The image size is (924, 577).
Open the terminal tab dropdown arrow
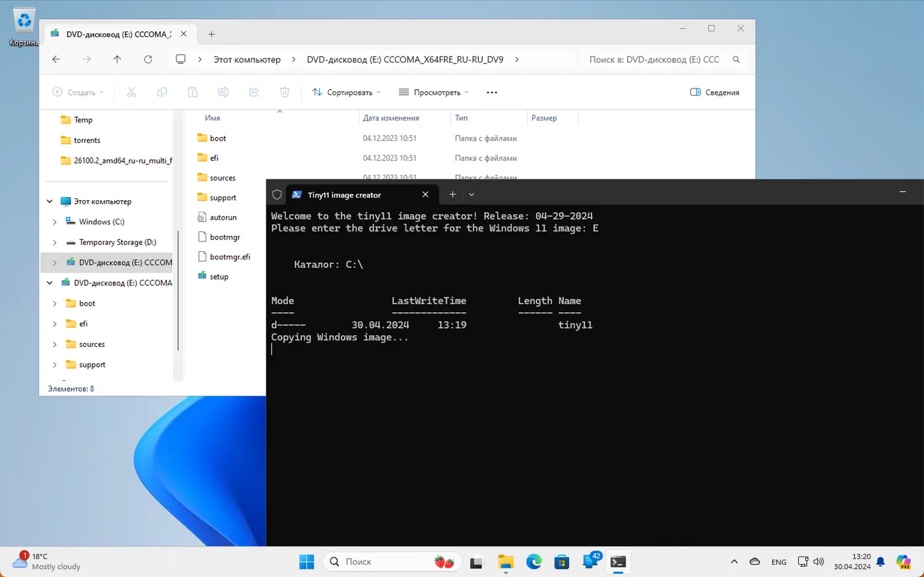click(471, 195)
